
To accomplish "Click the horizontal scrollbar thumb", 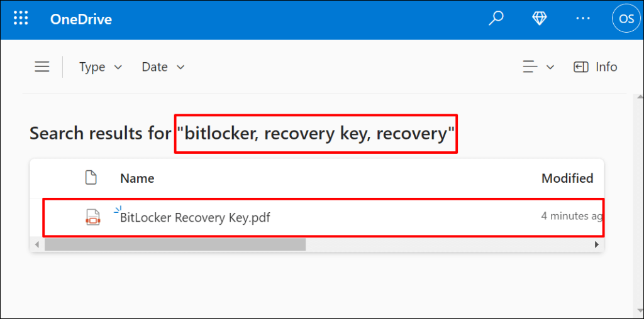I will click(174, 244).
